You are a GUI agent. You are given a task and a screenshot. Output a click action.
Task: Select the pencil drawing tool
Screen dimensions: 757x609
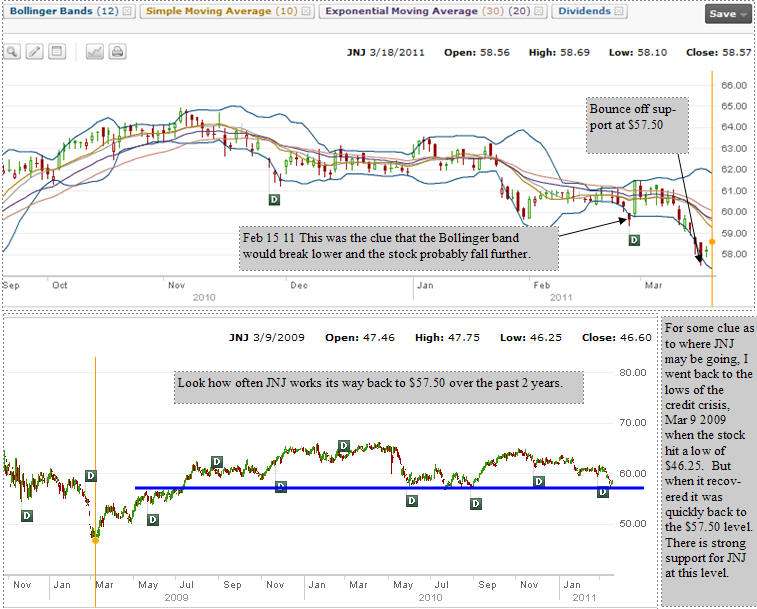pos(34,51)
